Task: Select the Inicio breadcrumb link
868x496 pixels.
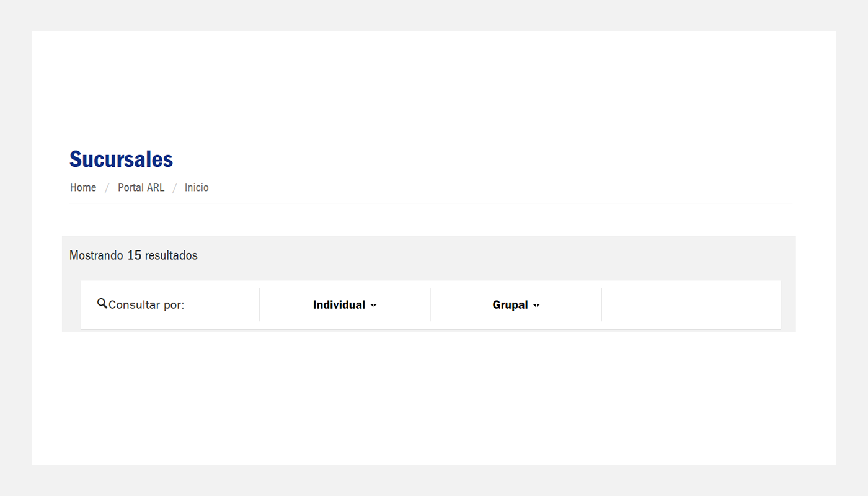Action: [197, 187]
